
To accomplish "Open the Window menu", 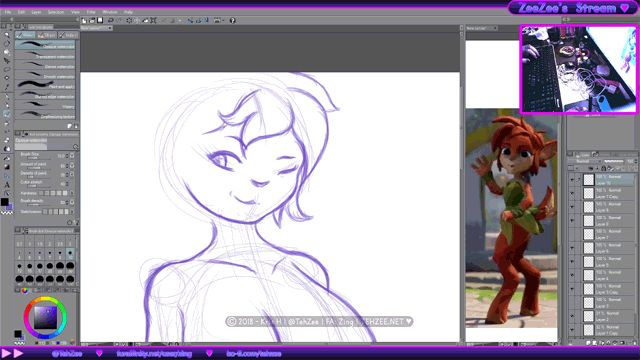I will tap(110, 12).
